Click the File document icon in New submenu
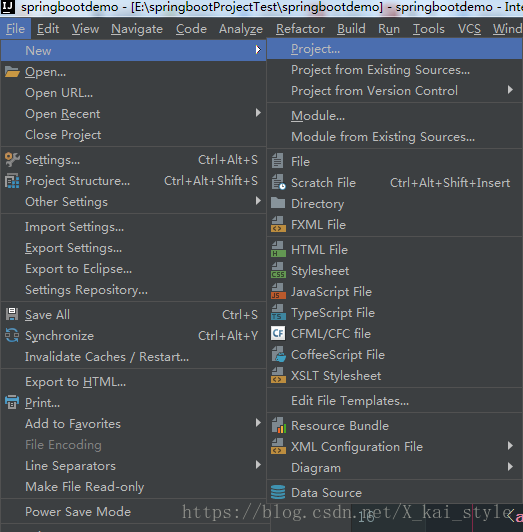This screenshot has width=523, height=532. (x=277, y=161)
